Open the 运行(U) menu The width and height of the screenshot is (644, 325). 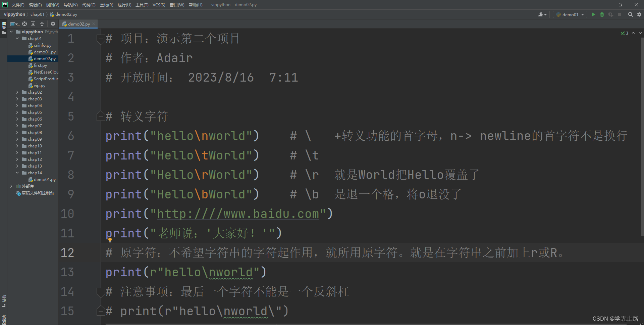pos(124,5)
